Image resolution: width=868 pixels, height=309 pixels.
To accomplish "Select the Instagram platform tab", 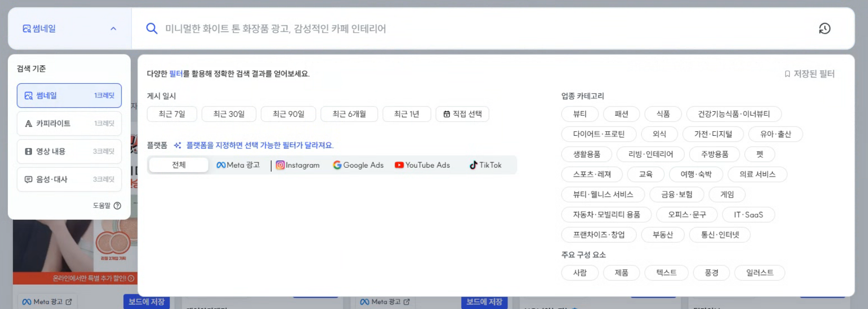I will (298, 165).
